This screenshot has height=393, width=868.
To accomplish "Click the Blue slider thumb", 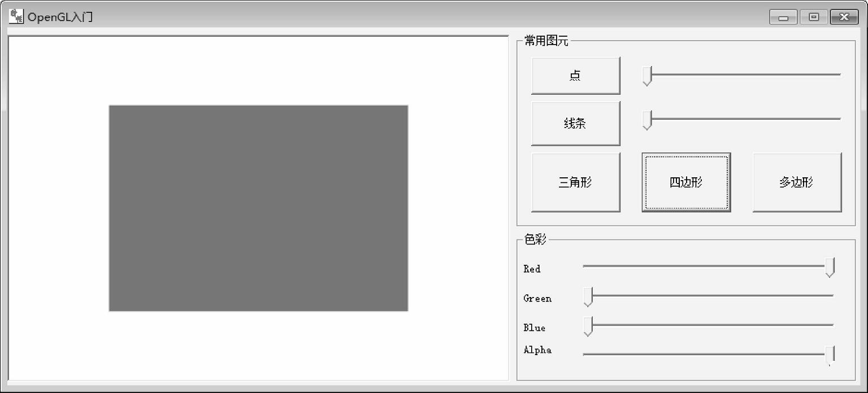I will coord(588,326).
